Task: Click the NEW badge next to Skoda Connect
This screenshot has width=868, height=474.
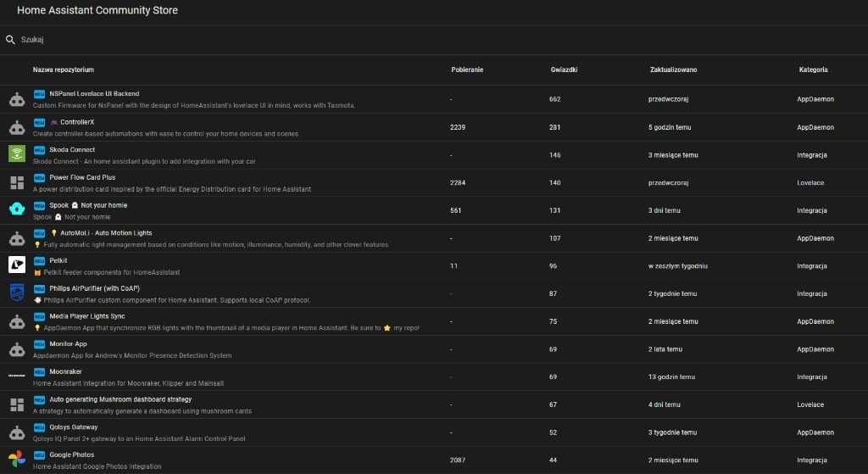Action: pyautogui.click(x=39, y=150)
